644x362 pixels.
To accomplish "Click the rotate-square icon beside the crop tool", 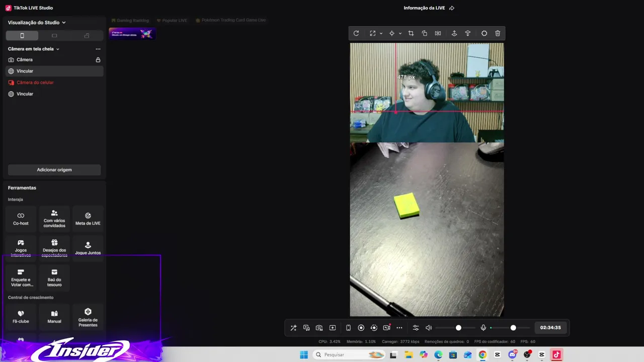I will pyautogui.click(x=425, y=33).
